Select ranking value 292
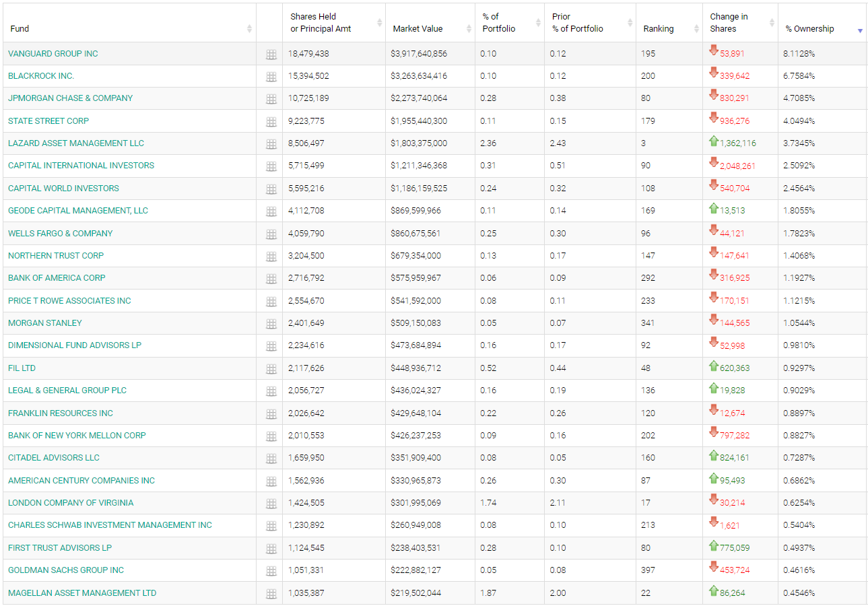 648,278
